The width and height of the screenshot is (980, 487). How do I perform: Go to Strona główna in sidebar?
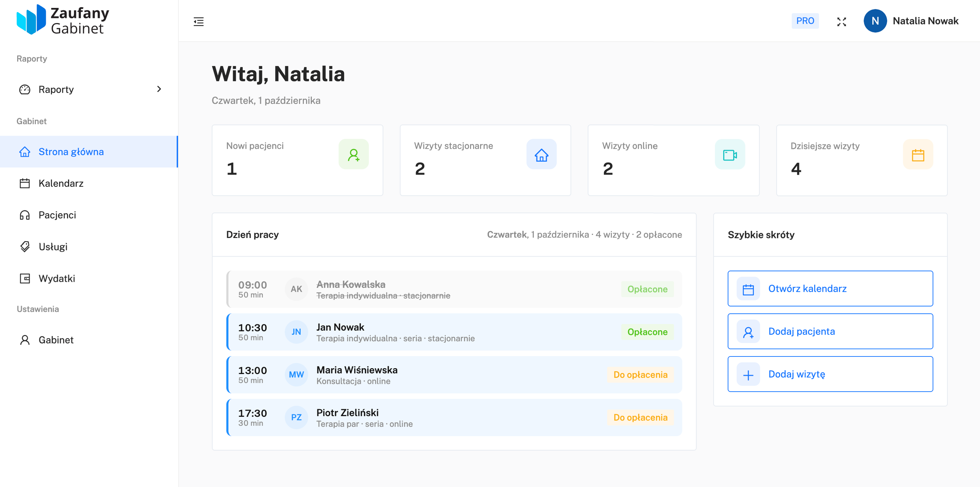tap(89, 152)
